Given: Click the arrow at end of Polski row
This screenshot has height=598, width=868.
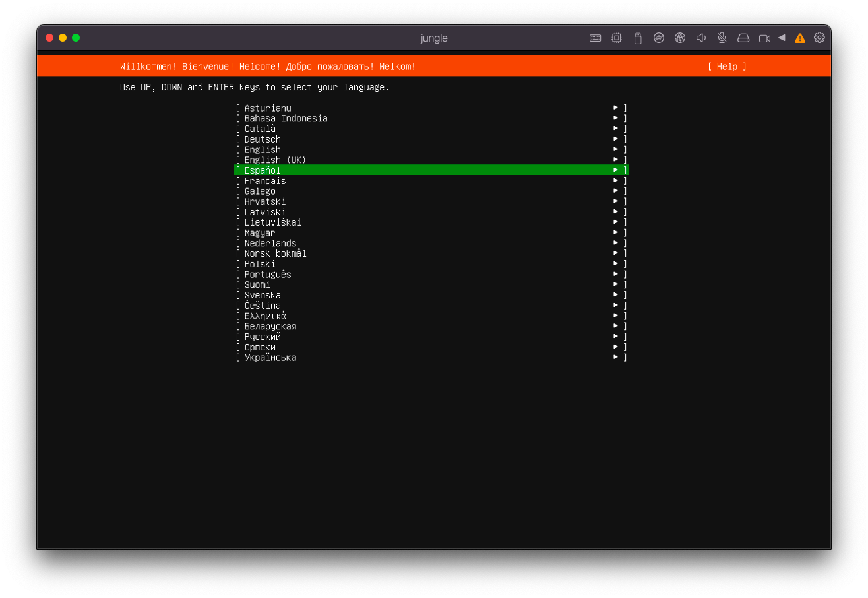Looking at the screenshot, I should [x=615, y=263].
